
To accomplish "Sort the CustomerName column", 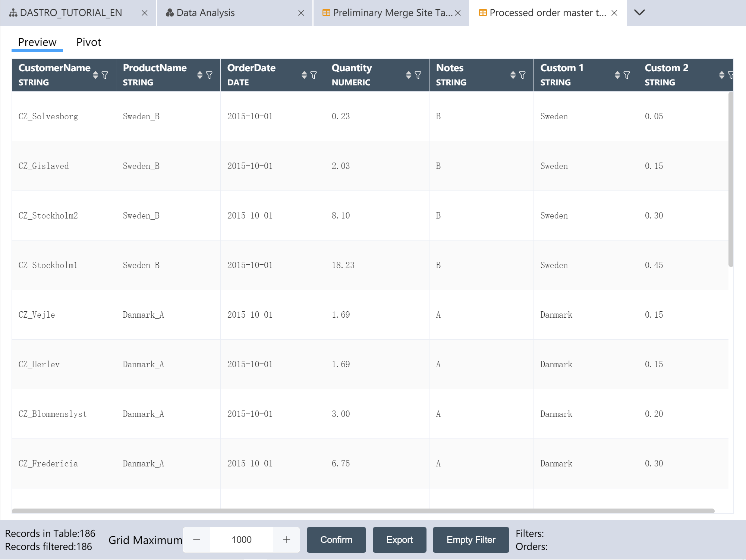I will [95, 75].
